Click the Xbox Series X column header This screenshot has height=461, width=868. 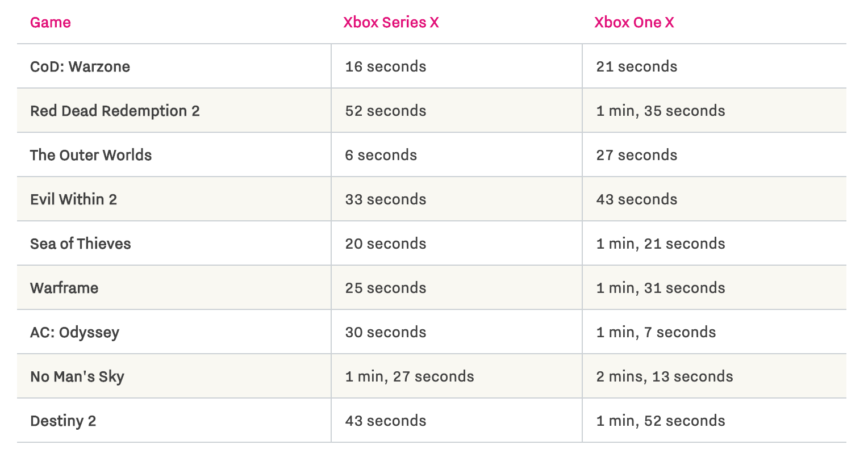(x=391, y=23)
